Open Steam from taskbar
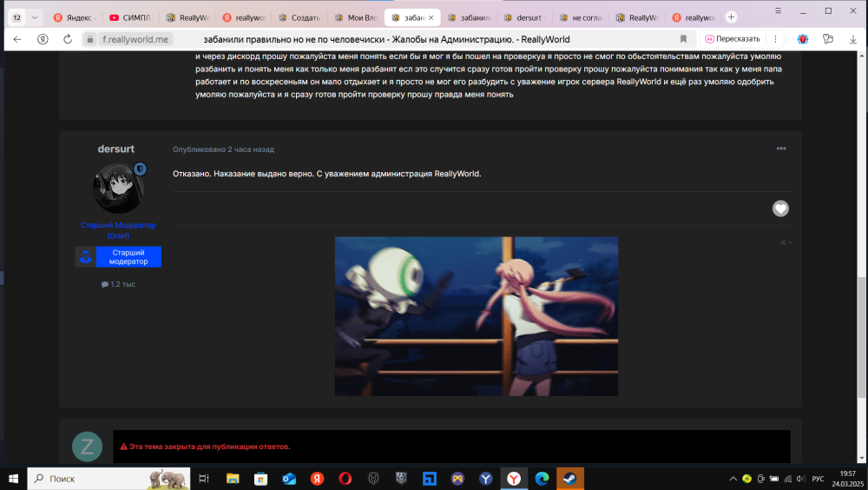The image size is (868, 490). pyautogui.click(x=569, y=479)
